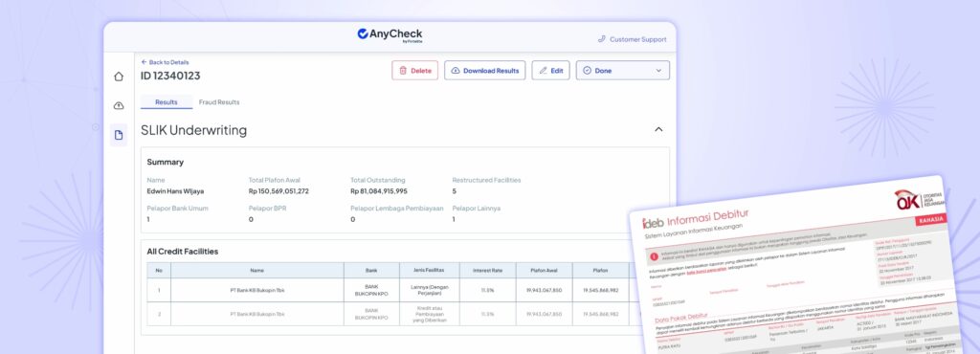
Task: Click the Bank column header
Action: tap(371, 271)
